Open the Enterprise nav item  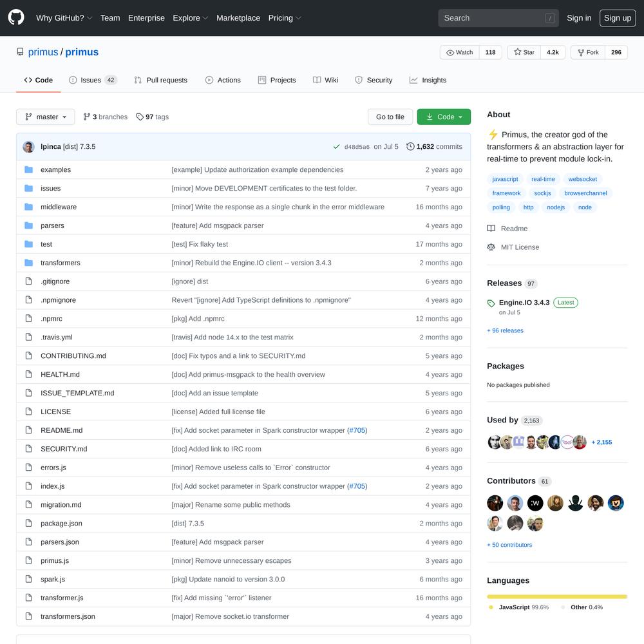(x=146, y=18)
